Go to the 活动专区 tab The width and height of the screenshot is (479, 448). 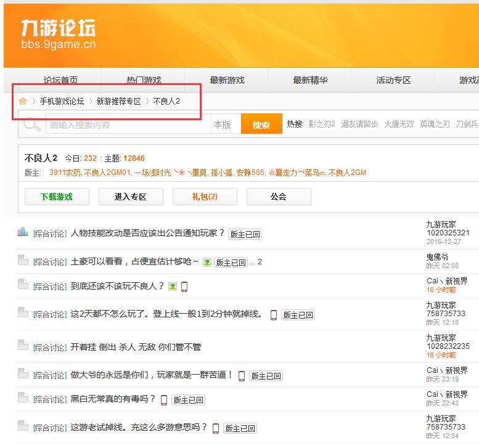pyautogui.click(x=393, y=80)
